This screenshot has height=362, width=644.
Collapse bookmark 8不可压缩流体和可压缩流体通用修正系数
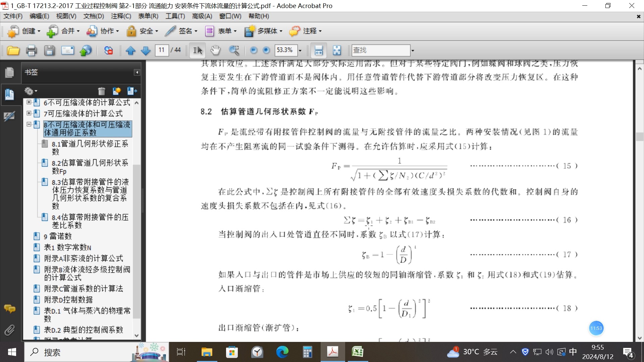[x=29, y=124]
